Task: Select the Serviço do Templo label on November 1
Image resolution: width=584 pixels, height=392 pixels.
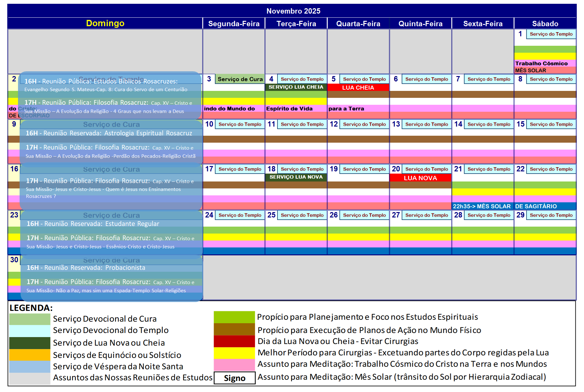Action: point(552,34)
